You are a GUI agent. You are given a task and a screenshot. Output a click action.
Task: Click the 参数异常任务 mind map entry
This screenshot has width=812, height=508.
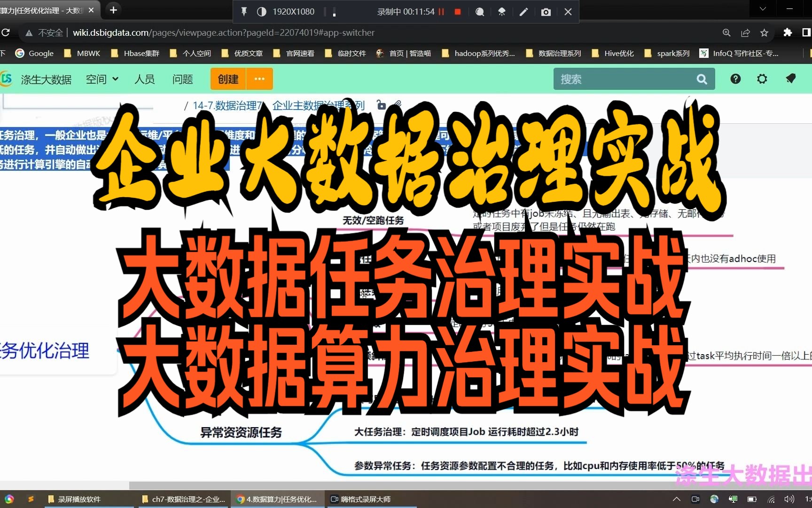[539, 466]
